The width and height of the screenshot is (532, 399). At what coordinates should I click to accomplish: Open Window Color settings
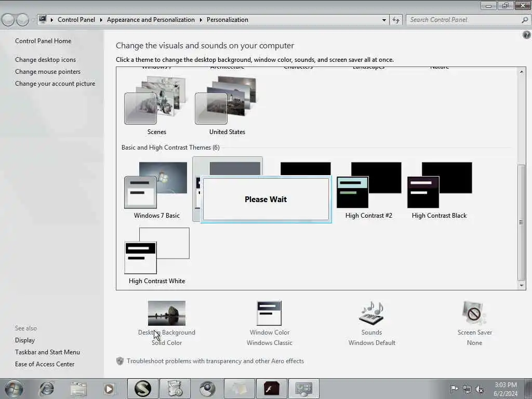click(x=270, y=313)
